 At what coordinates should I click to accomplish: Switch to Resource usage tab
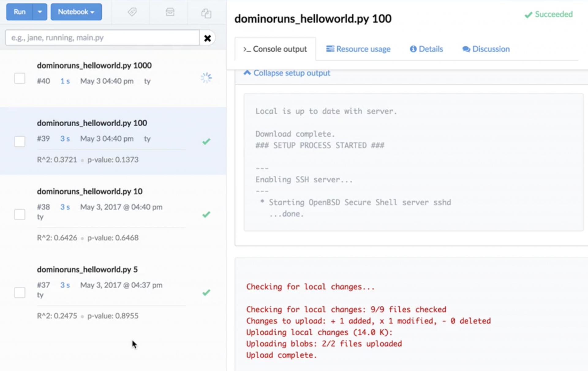pyautogui.click(x=358, y=49)
